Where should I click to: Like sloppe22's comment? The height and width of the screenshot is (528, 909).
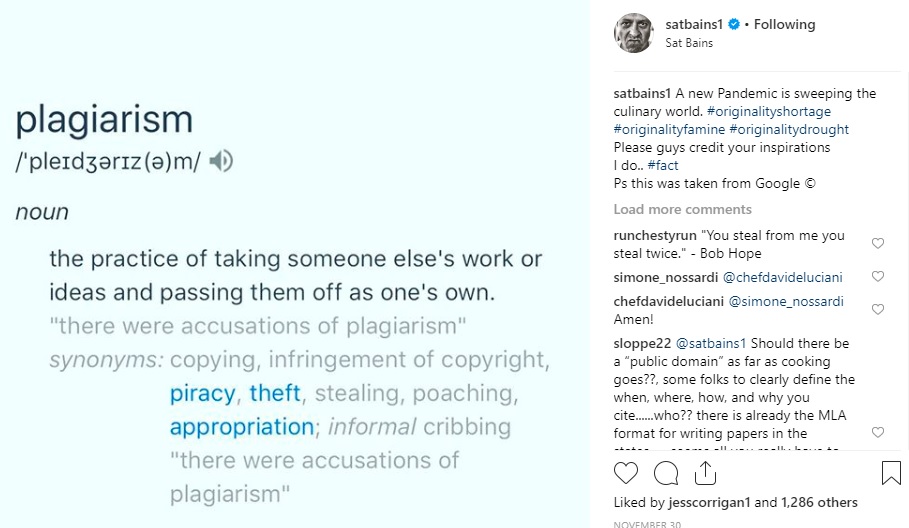pos(878,432)
